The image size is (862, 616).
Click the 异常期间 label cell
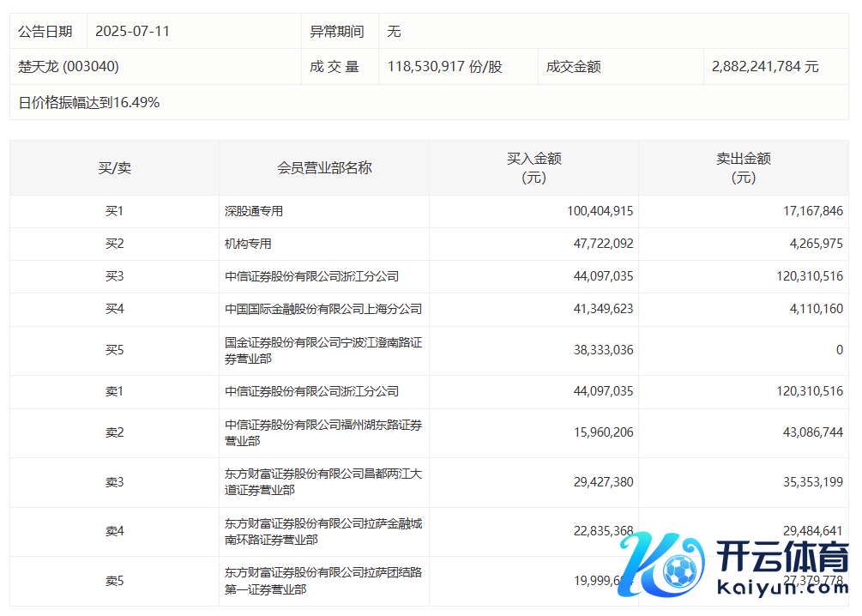[336, 32]
